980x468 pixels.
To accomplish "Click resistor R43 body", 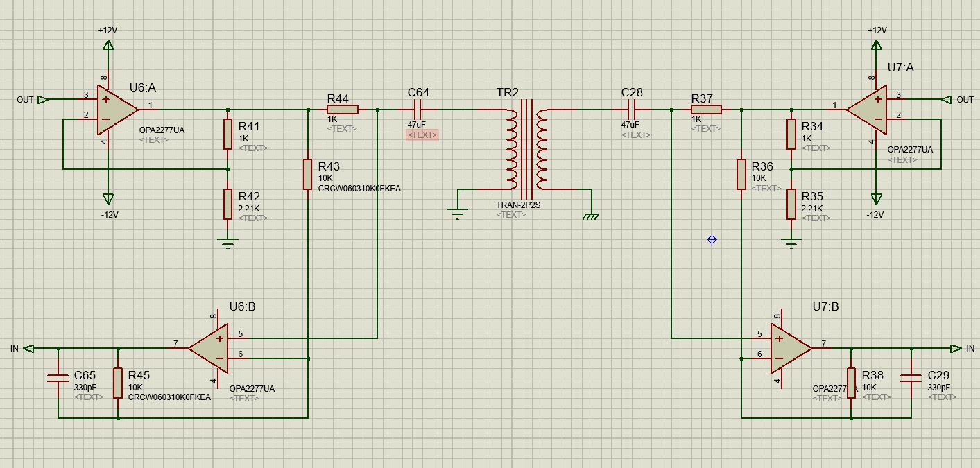I will (307, 174).
